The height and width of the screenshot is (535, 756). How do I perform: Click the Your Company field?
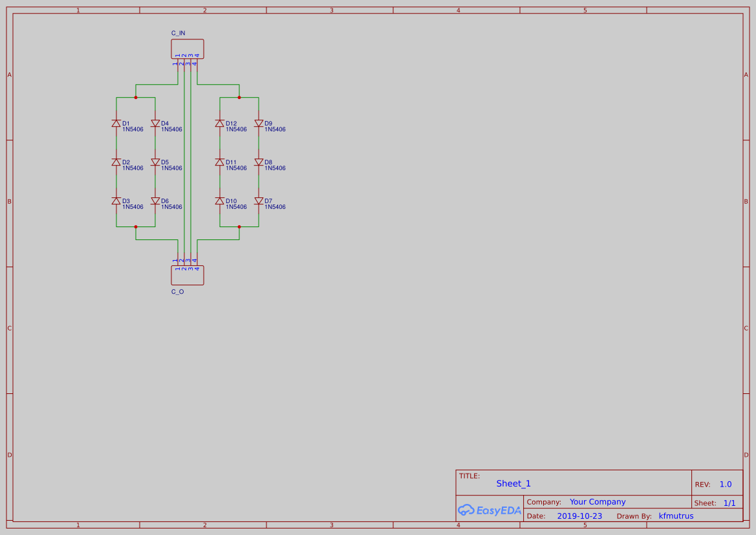597,501
